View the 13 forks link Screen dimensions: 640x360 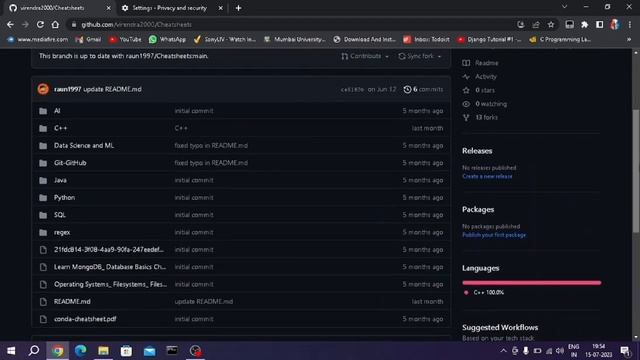(480, 118)
